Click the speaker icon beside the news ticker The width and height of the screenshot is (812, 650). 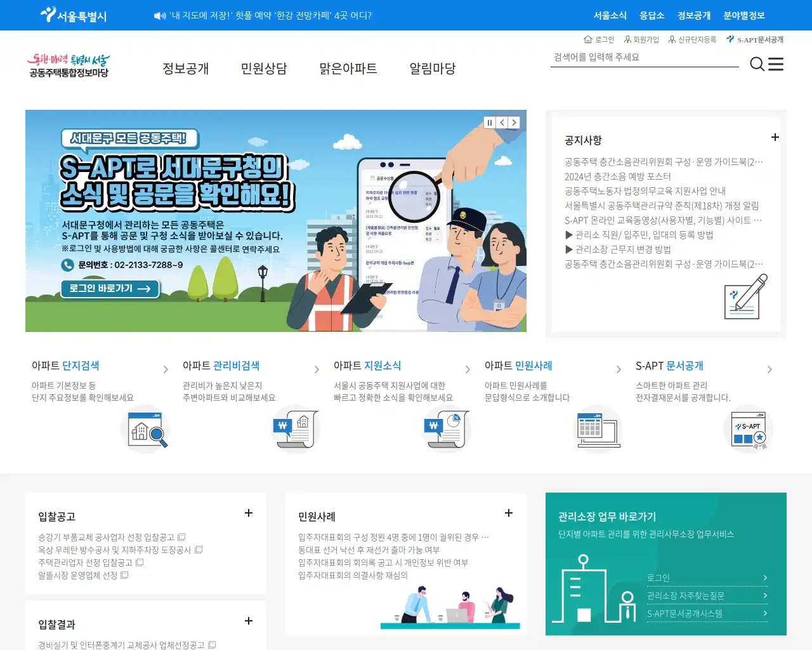(x=159, y=15)
